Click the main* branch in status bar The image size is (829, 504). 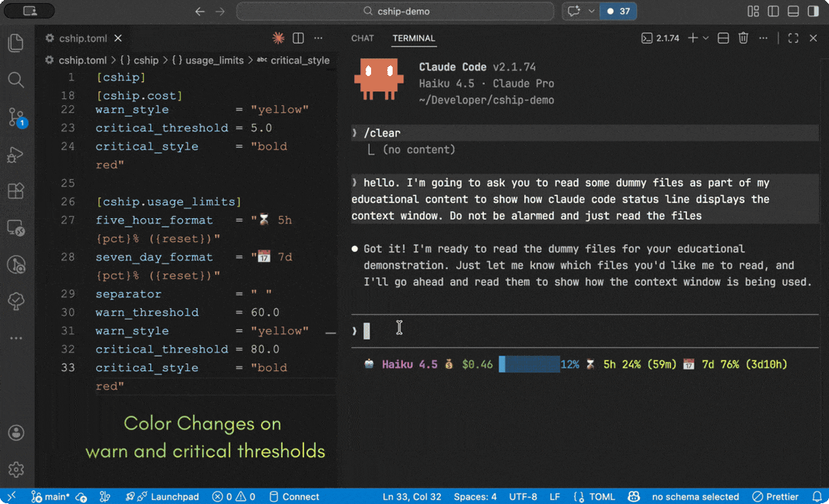coord(51,496)
